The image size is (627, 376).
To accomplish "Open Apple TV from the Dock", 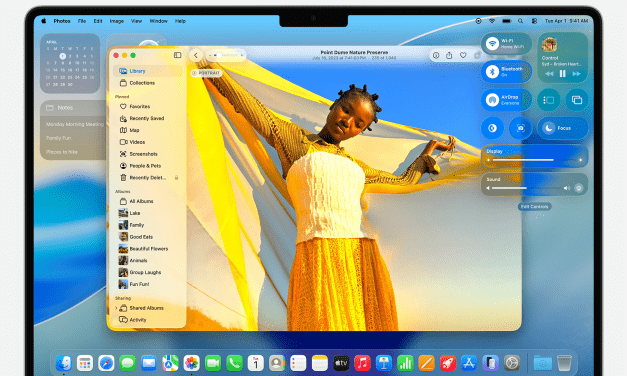I will point(341,363).
